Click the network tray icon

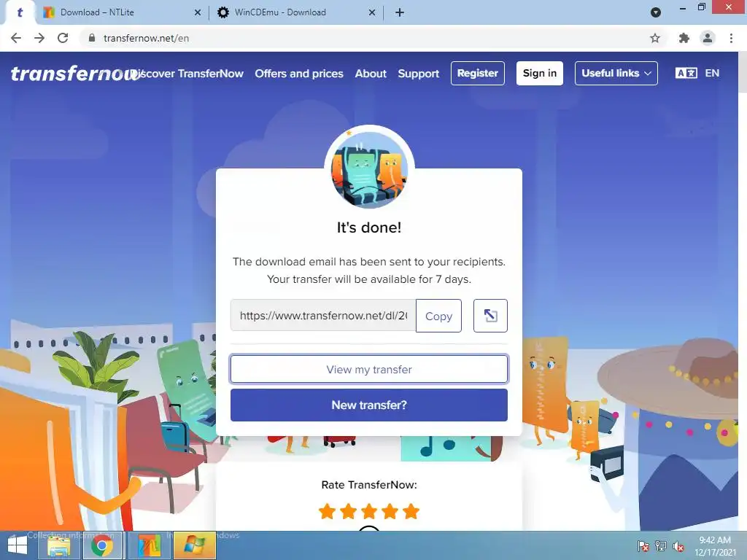pyautogui.click(x=661, y=546)
